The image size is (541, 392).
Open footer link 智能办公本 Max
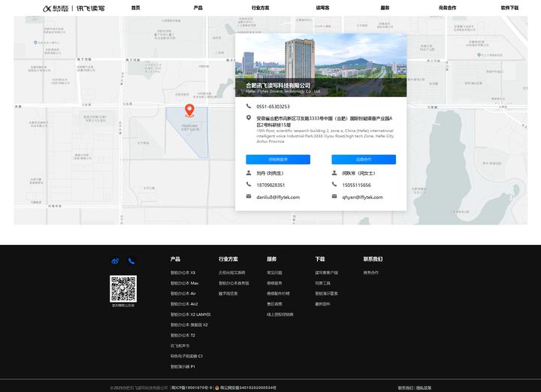(185, 283)
